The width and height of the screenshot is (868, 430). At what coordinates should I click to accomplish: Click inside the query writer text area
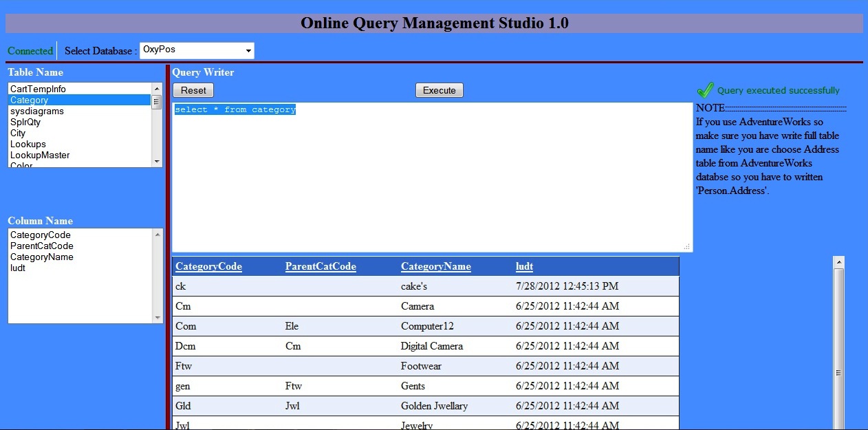pos(432,178)
